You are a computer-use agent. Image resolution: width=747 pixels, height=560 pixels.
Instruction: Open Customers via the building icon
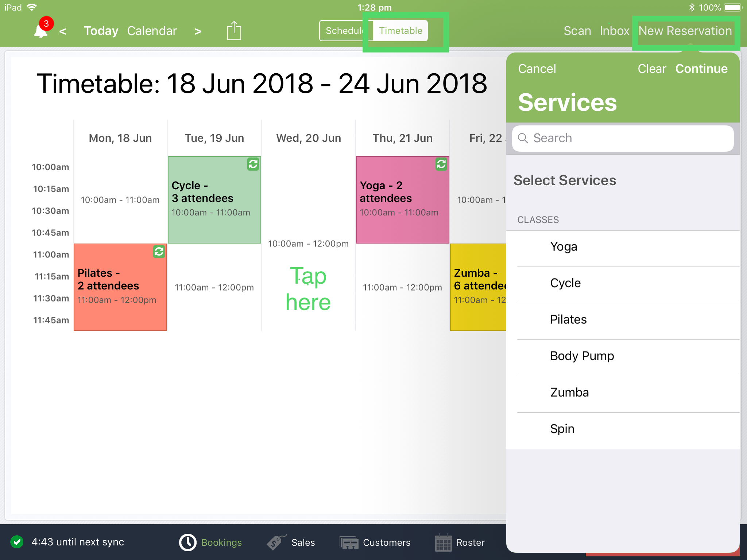(x=349, y=542)
